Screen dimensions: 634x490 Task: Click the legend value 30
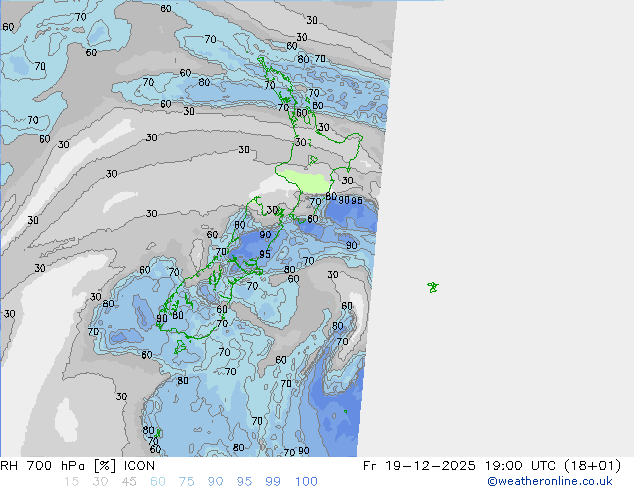pyautogui.click(x=100, y=482)
